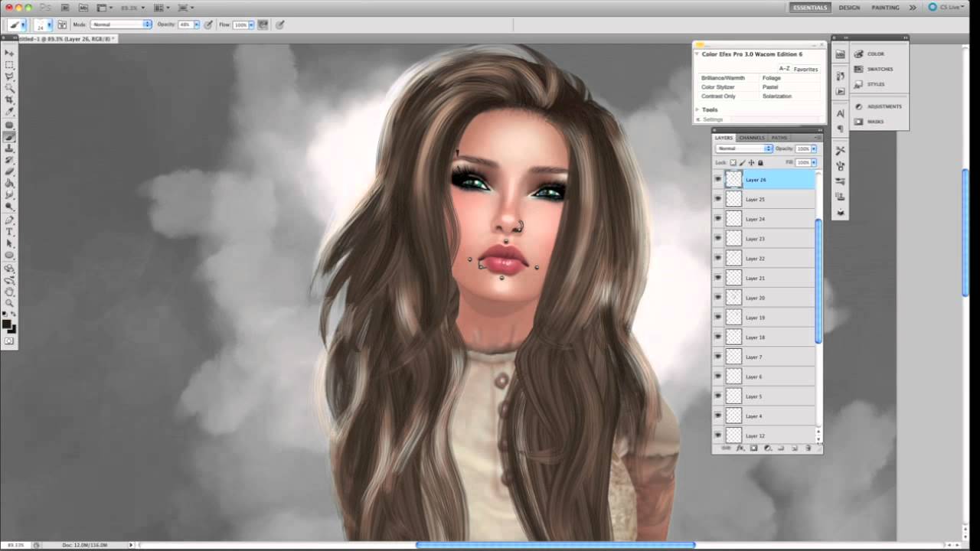This screenshot has width=980, height=551.
Task: Toggle lock all for layer
Action: coord(760,162)
